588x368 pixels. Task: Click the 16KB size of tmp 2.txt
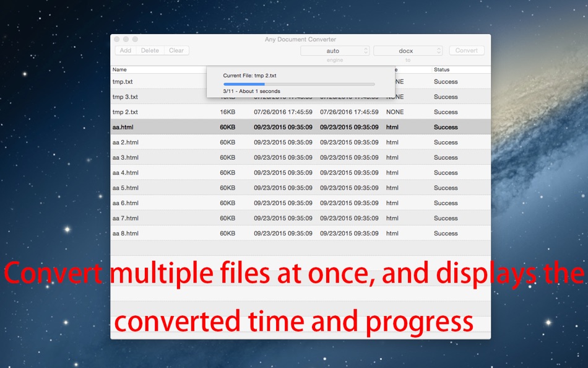[228, 112]
